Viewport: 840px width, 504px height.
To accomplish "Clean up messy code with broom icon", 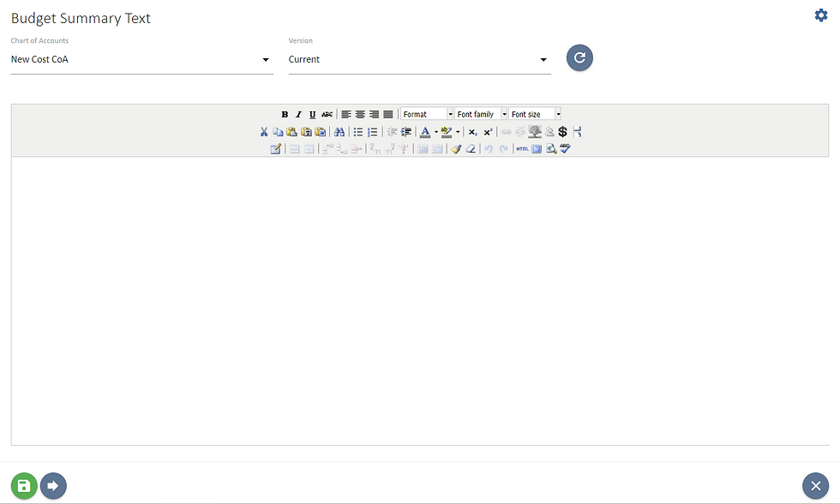I will (x=456, y=149).
